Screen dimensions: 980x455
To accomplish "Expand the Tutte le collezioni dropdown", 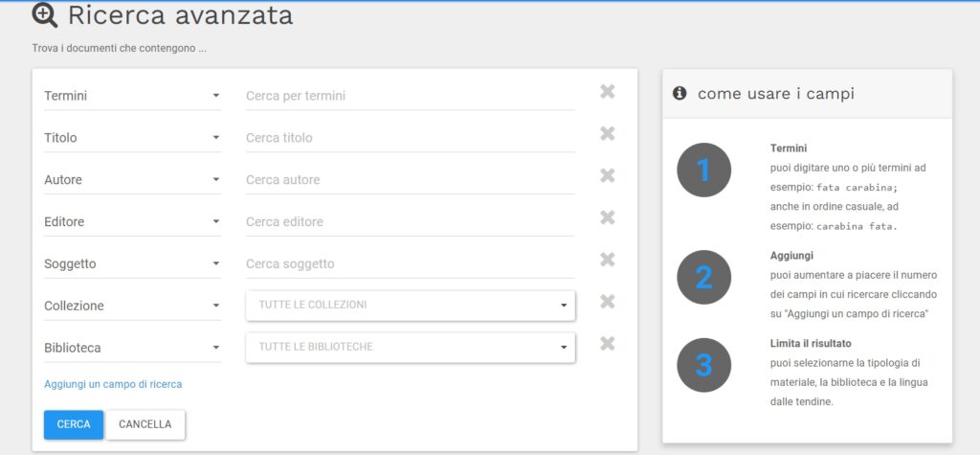I will (x=411, y=306).
